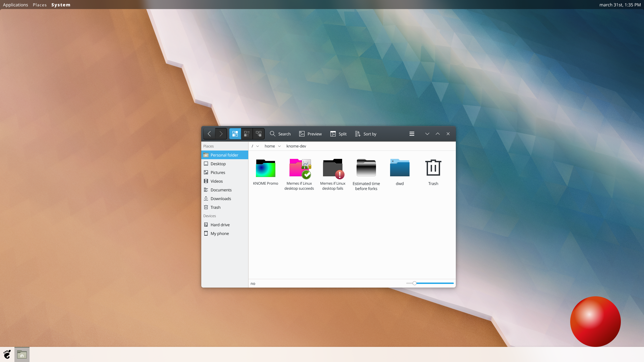This screenshot has width=644, height=362.
Task: Open the hamburger menu
Action: tap(412, 134)
